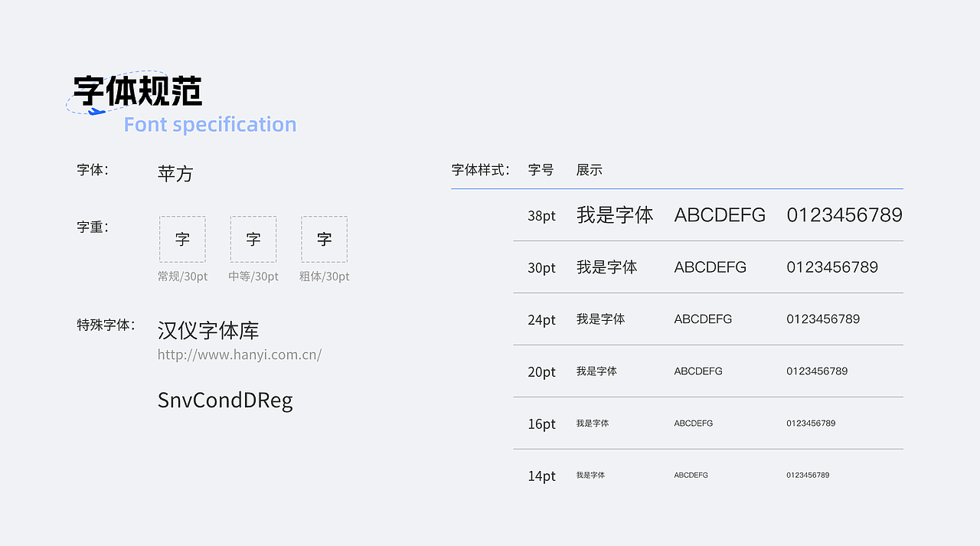The height and width of the screenshot is (546, 980).
Task: Click ABCDEFG in the 30pt row
Action: (x=710, y=267)
